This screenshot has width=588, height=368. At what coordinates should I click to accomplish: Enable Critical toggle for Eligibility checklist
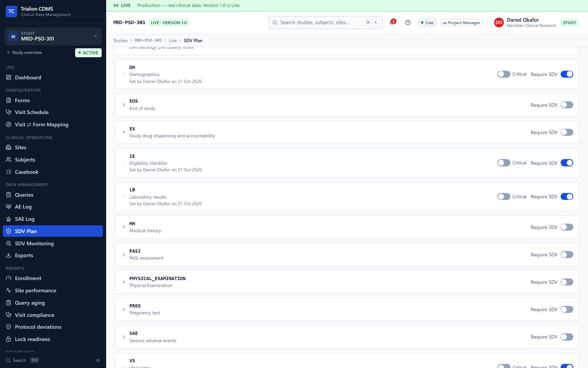[x=503, y=163]
